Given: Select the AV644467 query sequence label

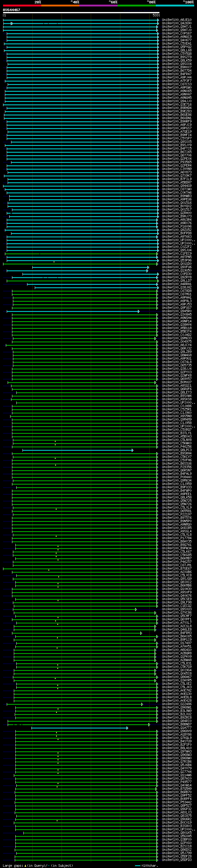Looking at the screenshot, I should click(11, 10).
